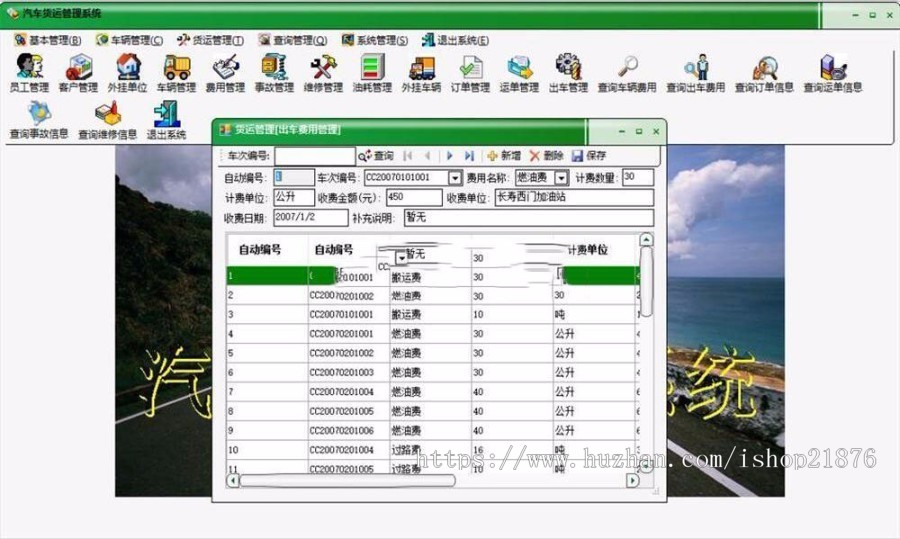Open 车辆管理 truck icon in toolbar

pos(176,67)
